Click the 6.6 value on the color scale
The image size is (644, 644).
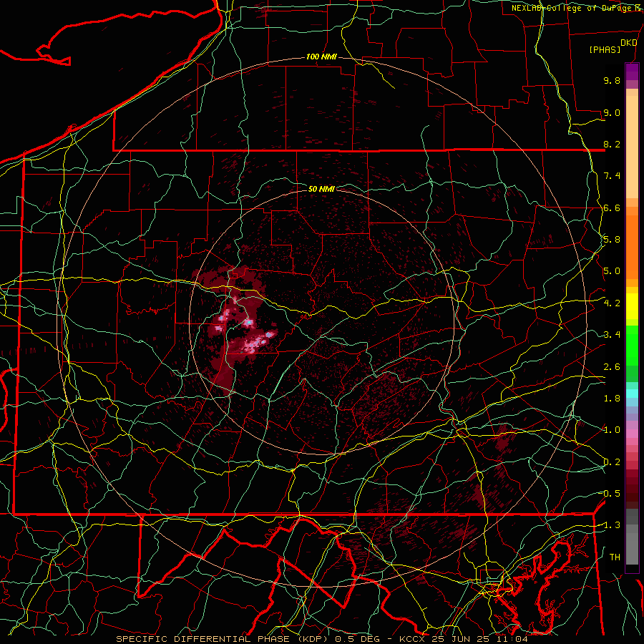point(612,208)
